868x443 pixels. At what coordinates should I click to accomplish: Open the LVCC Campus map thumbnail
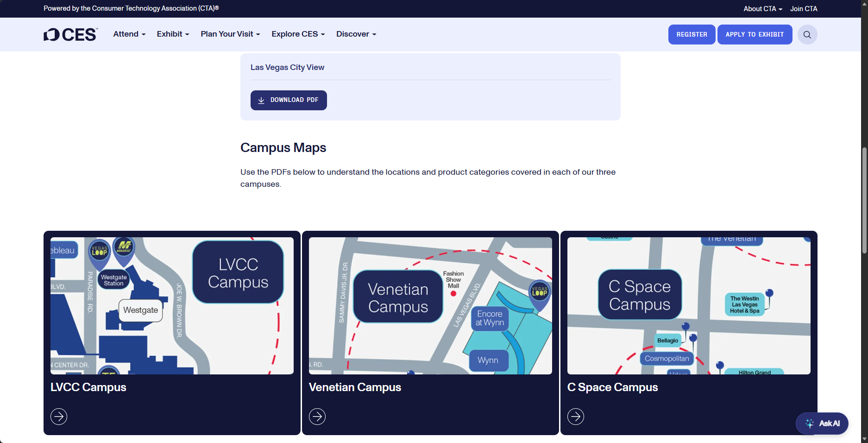172,306
